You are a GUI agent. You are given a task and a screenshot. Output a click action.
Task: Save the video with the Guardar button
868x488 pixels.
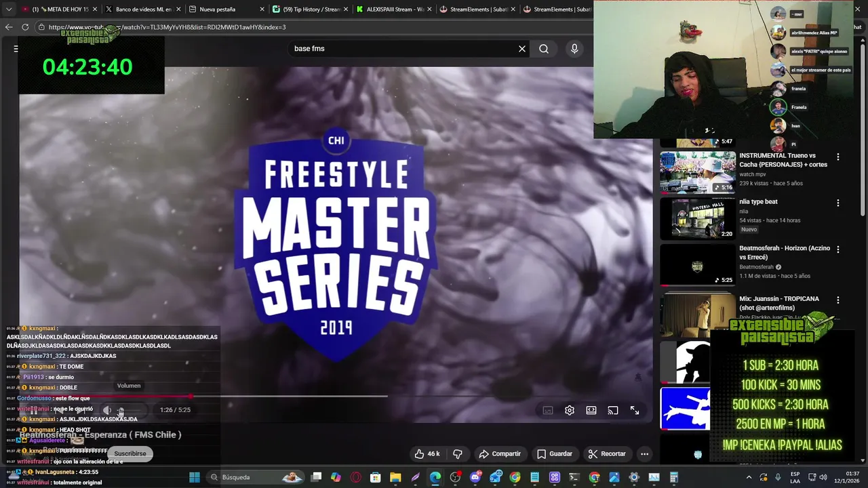tap(555, 453)
